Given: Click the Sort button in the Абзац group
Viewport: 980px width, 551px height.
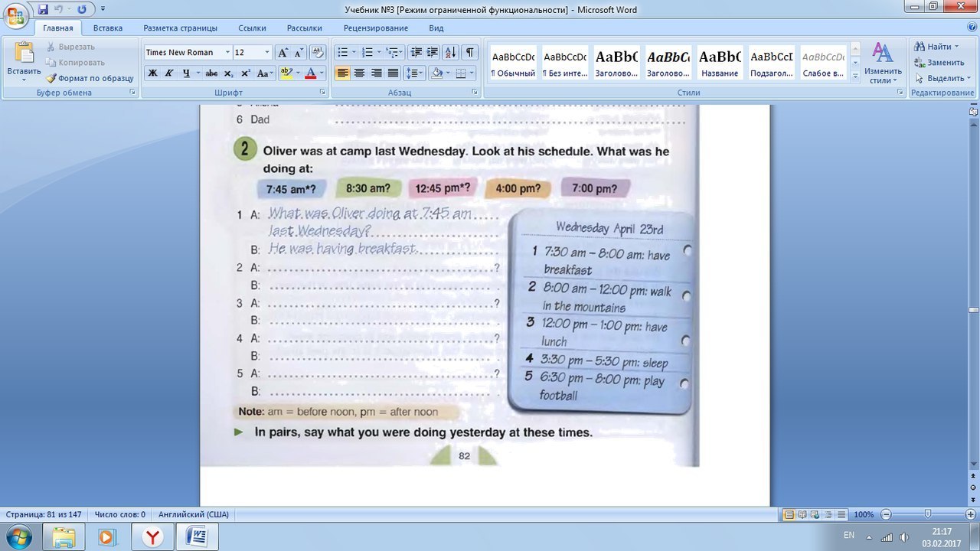Looking at the screenshot, I should tap(450, 52).
